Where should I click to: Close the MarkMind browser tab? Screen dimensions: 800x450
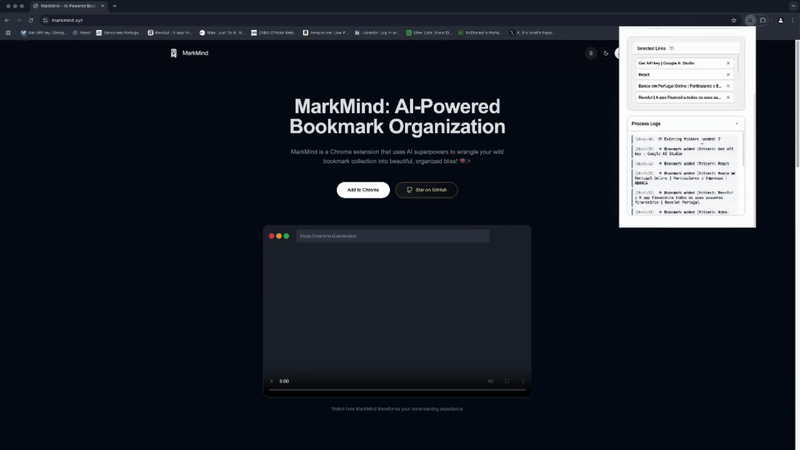point(103,6)
